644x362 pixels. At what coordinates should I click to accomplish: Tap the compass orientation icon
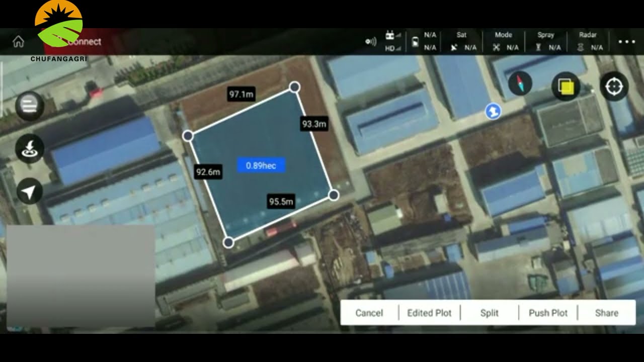[520, 84]
